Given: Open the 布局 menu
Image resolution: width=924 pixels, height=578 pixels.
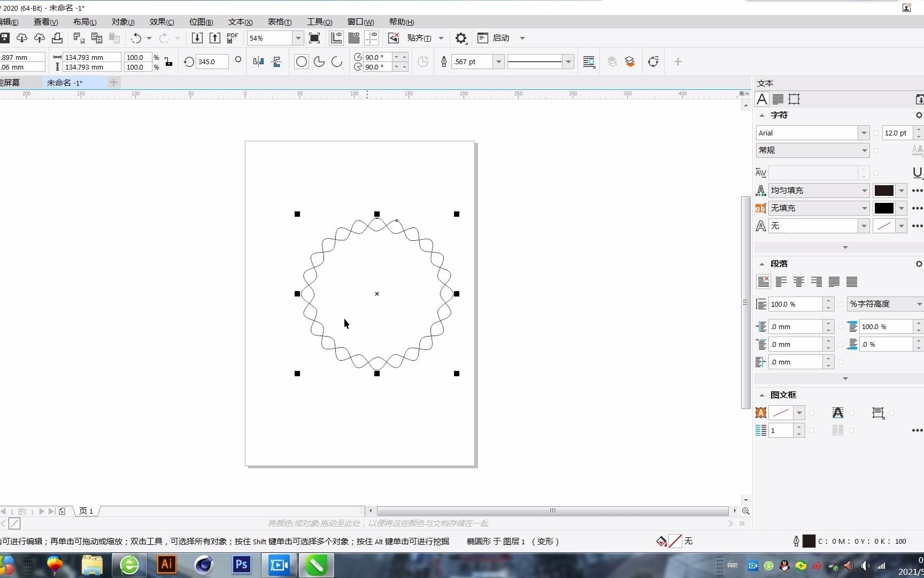Looking at the screenshot, I should click(x=84, y=22).
